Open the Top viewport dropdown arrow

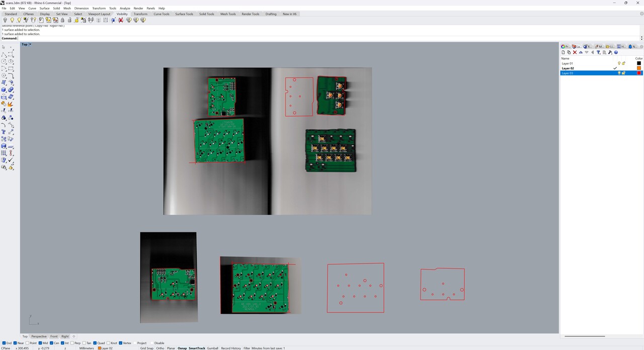coord(30,44)
